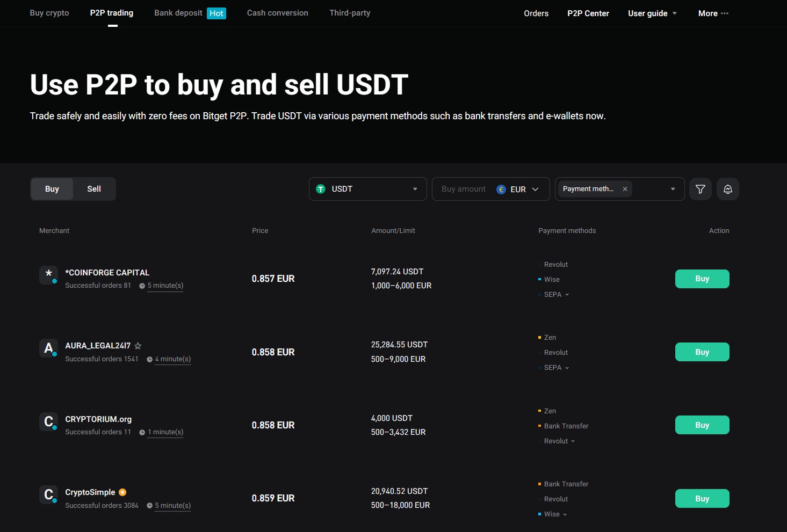Click the Hot badge on Bank deposit
Viewport: 787px width, 532px height.
coord(216,13)
